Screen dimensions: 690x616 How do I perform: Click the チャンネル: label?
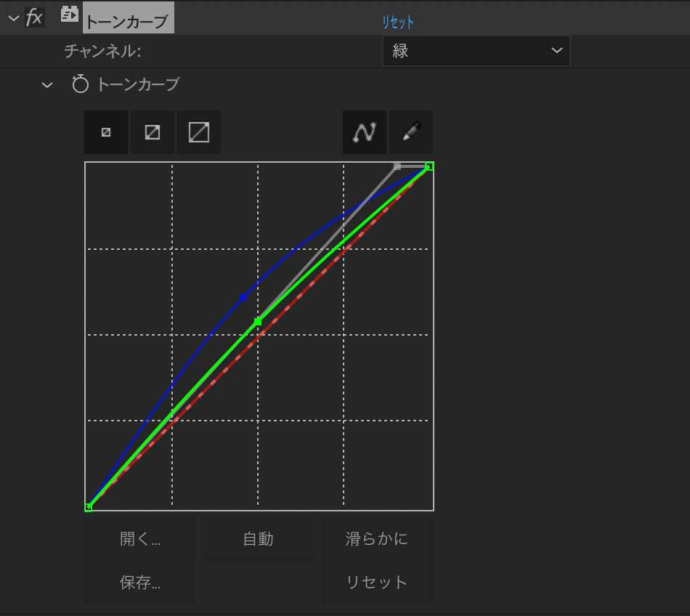click(102, 51)
